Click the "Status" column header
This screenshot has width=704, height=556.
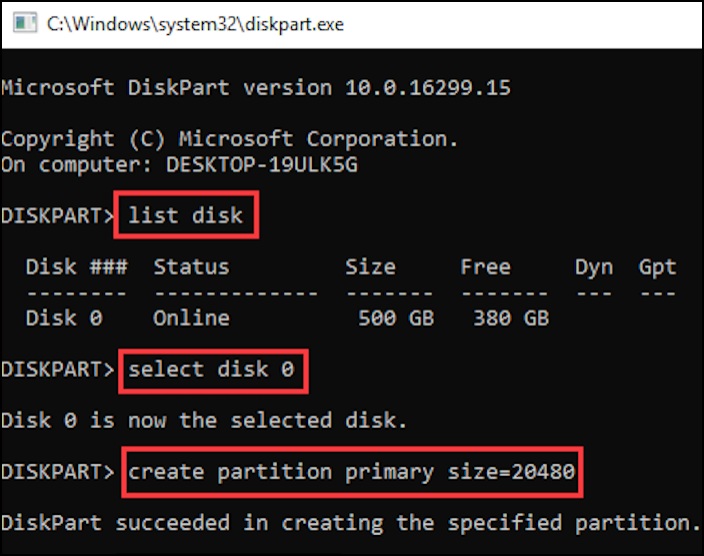click(x=191, y=267)
